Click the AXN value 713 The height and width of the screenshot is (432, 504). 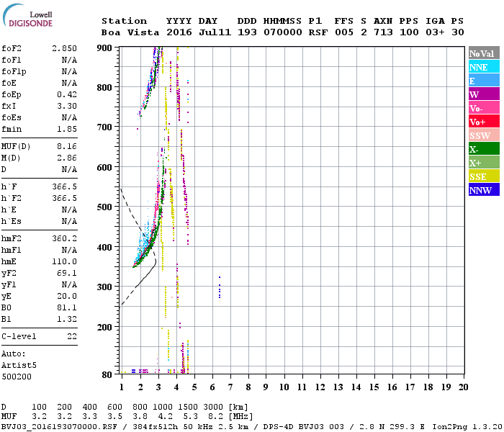click(383, 32)
